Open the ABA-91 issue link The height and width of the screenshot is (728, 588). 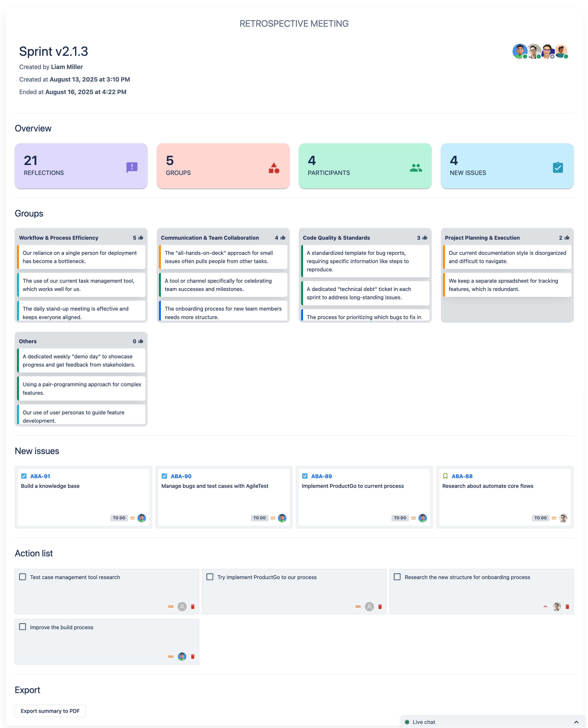click(40, 476)
